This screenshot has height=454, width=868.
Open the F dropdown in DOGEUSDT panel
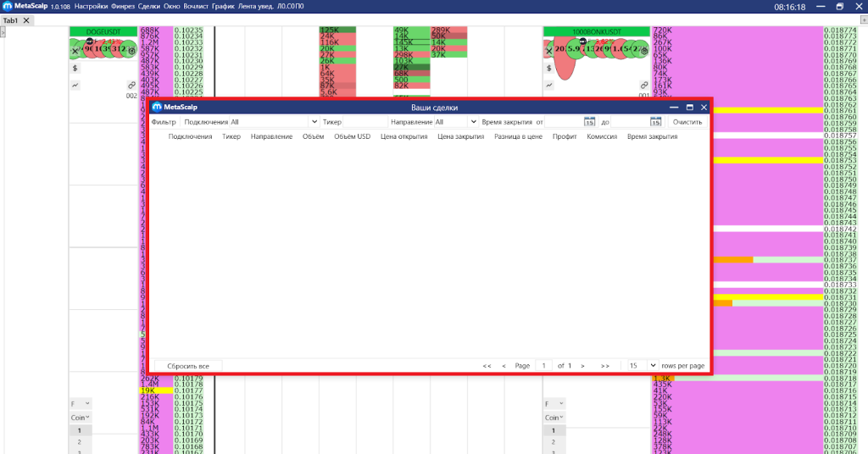tap(80, 404)
